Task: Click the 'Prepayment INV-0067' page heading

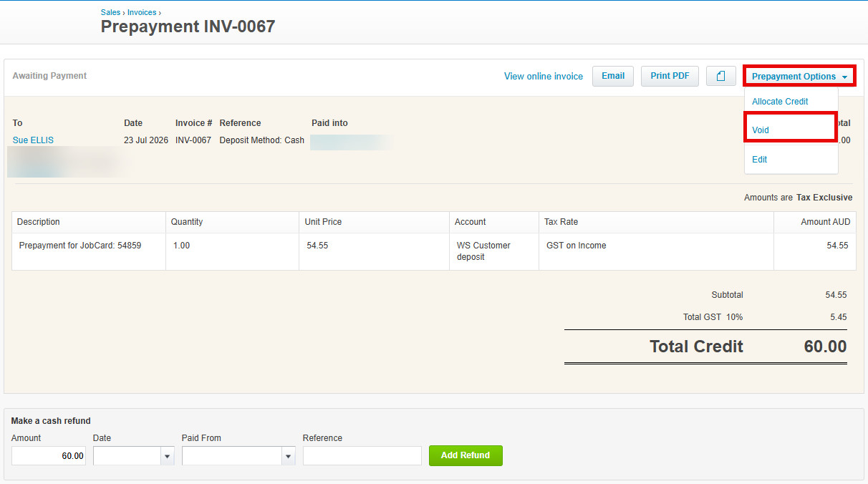Action: pos(188,26)
